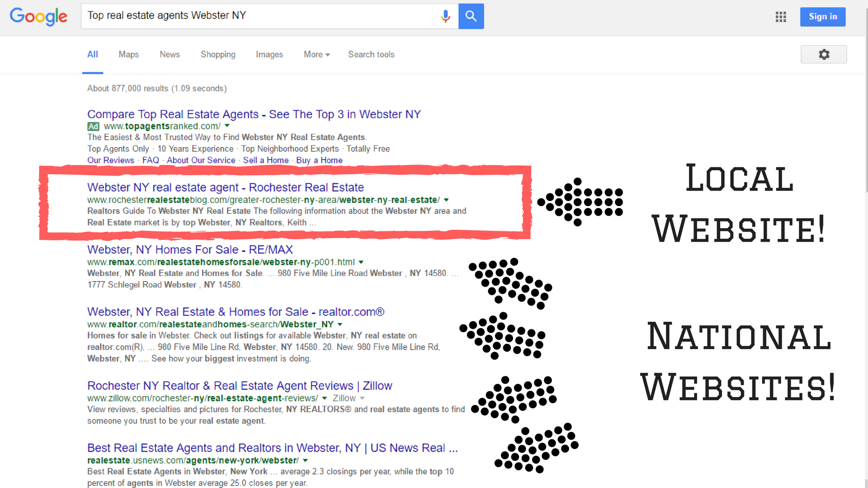Select the All results tab
Screen dimensions: 868x488
point(93,54)
